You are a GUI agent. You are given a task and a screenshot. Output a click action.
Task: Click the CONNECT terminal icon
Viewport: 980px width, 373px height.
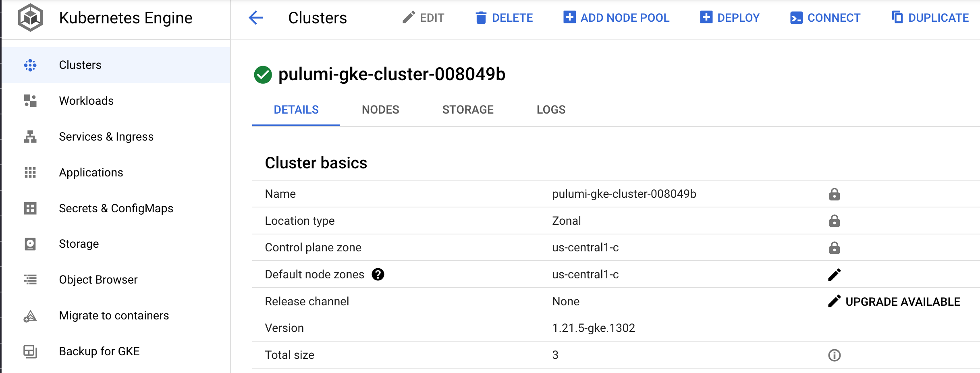tap(796, 18)
